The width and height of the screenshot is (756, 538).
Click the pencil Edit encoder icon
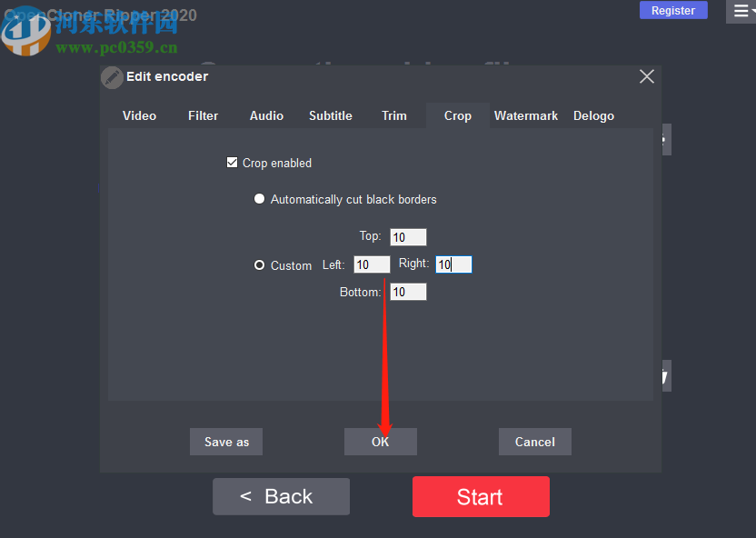112,77
